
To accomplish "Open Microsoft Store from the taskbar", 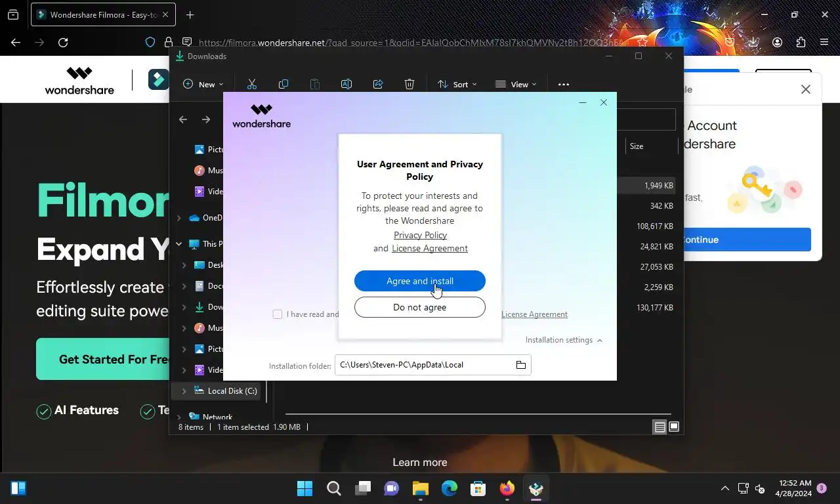I will (x=478, y=488).
